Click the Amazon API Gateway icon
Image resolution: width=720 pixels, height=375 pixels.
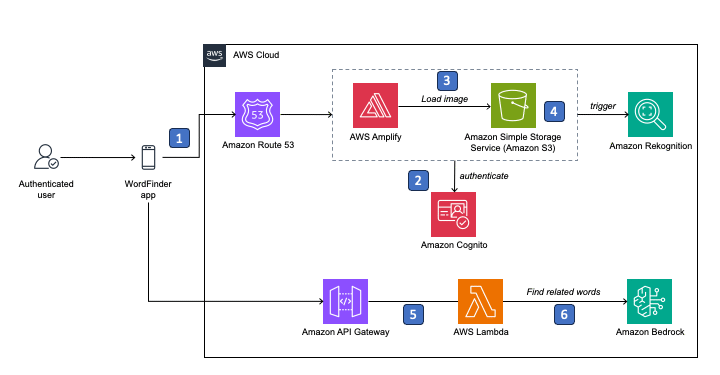pos(345,302)
